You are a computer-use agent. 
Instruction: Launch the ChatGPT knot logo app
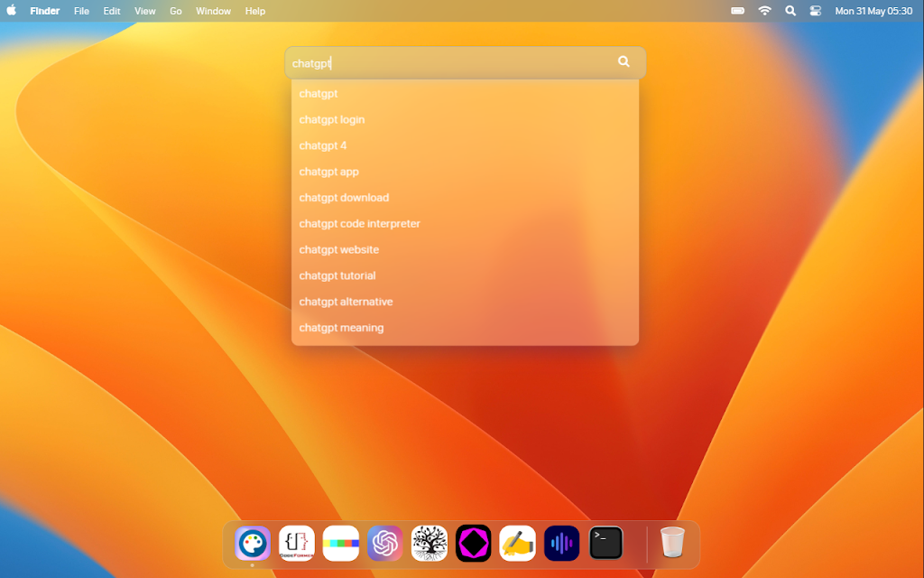pos(384,543)
